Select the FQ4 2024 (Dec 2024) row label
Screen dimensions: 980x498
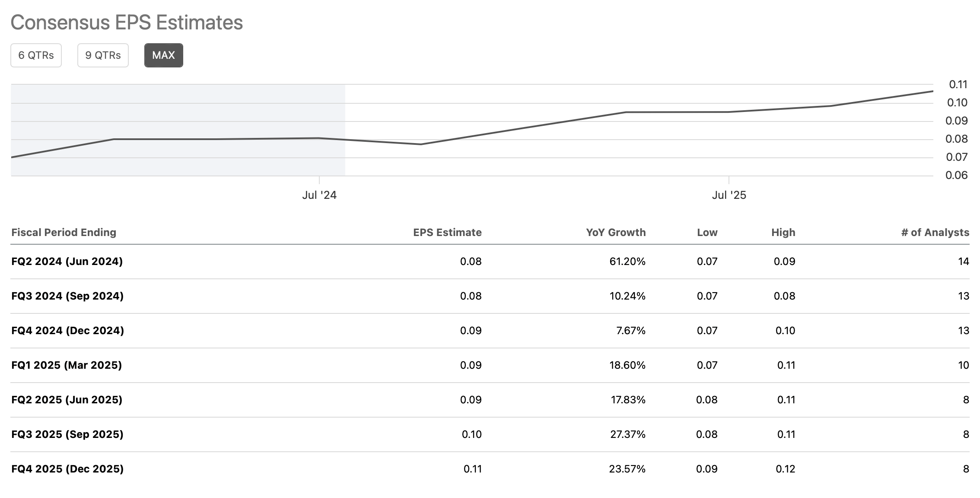click(x=67, y=331)
